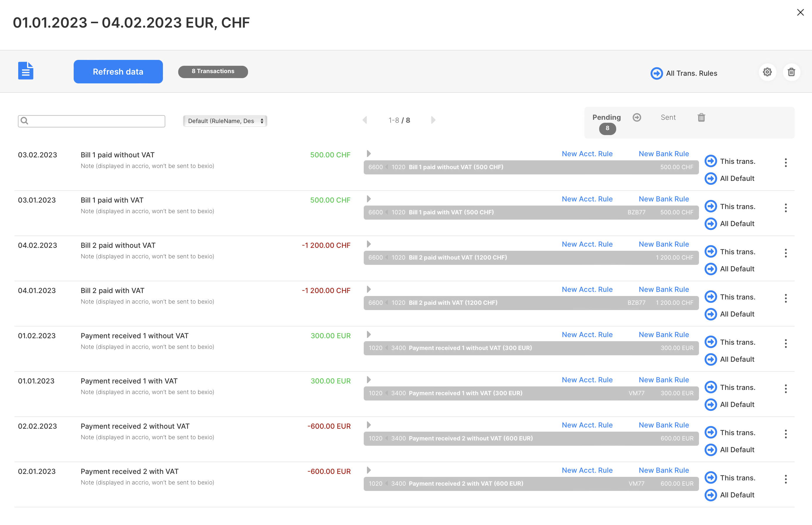Send This trans. for Payment received 2 with VAT

730,478
